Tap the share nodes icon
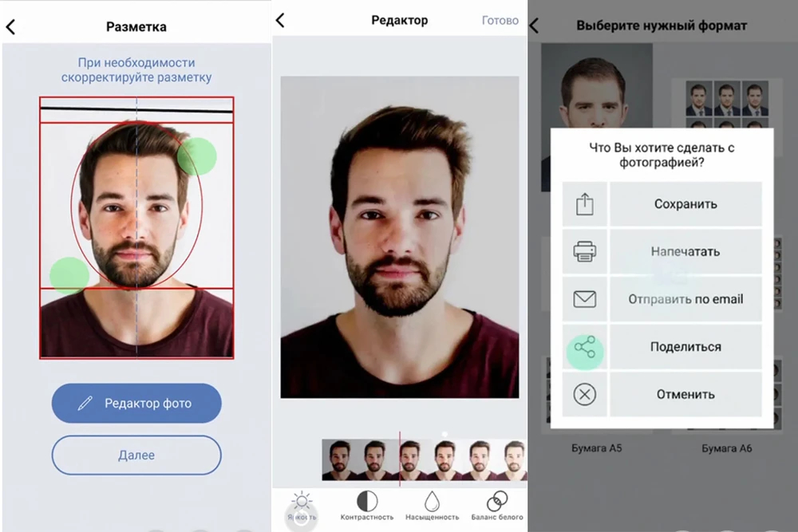 (x=585, y=347)
